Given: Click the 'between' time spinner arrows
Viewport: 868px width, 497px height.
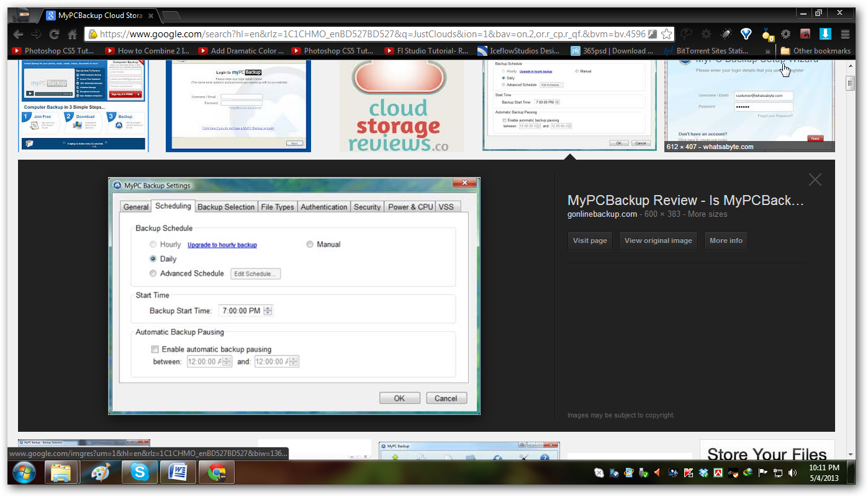Looking at the screenshot, I should pos(227,362).
